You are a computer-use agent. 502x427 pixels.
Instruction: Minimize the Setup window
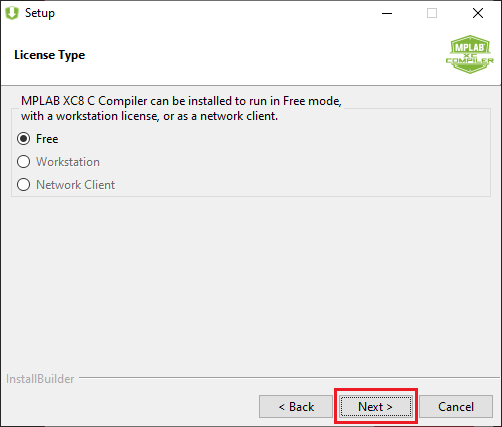tap(387, 13)
